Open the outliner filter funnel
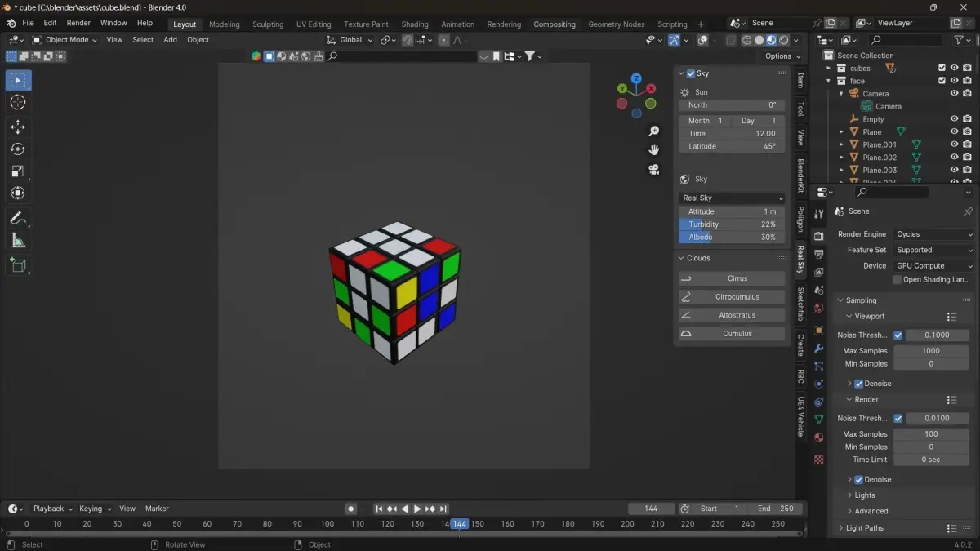The image size is (980, 551). [959, 40]
